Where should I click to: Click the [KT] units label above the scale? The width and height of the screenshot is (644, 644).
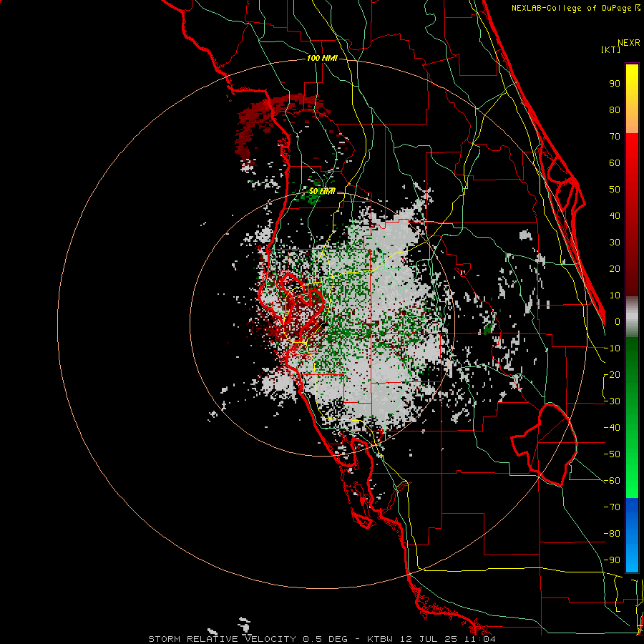click(611, 49)
